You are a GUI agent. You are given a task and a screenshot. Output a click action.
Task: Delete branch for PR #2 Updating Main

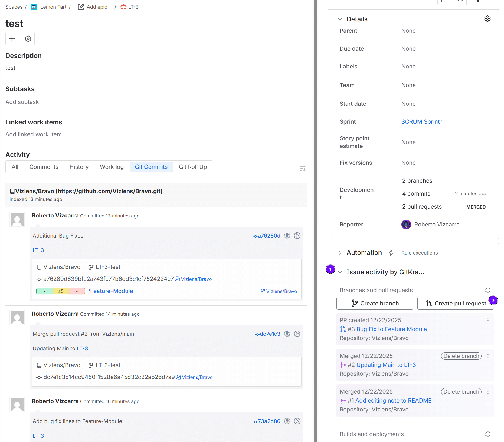pos(461,356)
